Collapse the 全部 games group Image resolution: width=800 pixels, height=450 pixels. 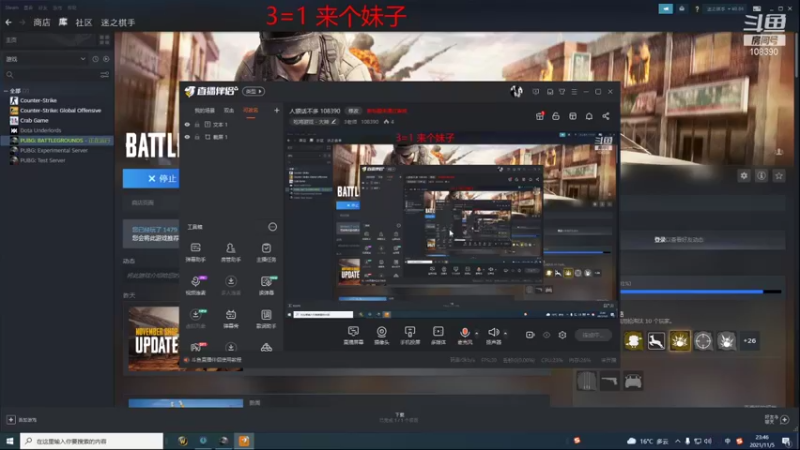click(6, 91)
